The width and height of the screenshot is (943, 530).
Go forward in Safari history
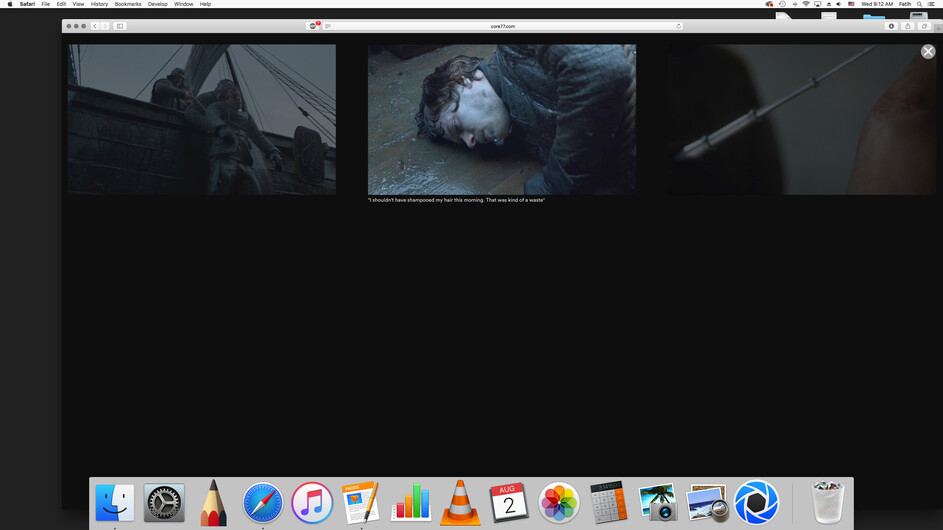click(104, 26)
